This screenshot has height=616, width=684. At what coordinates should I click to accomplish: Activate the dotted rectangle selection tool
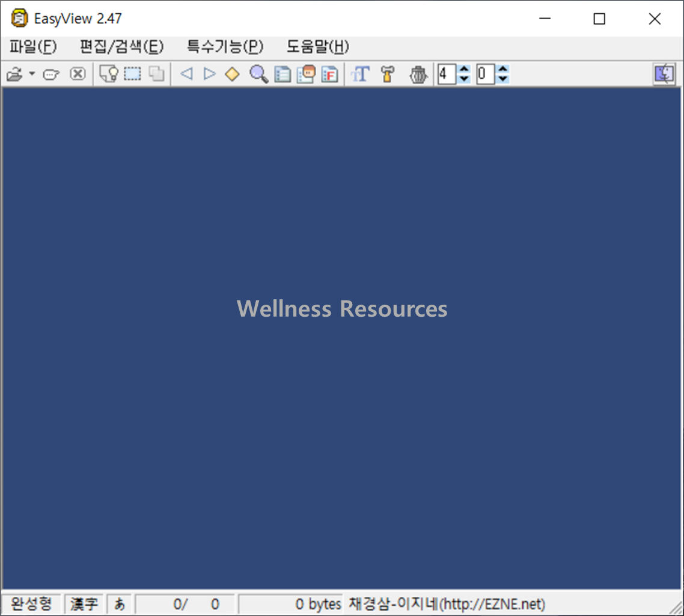[x=133, y=74]
